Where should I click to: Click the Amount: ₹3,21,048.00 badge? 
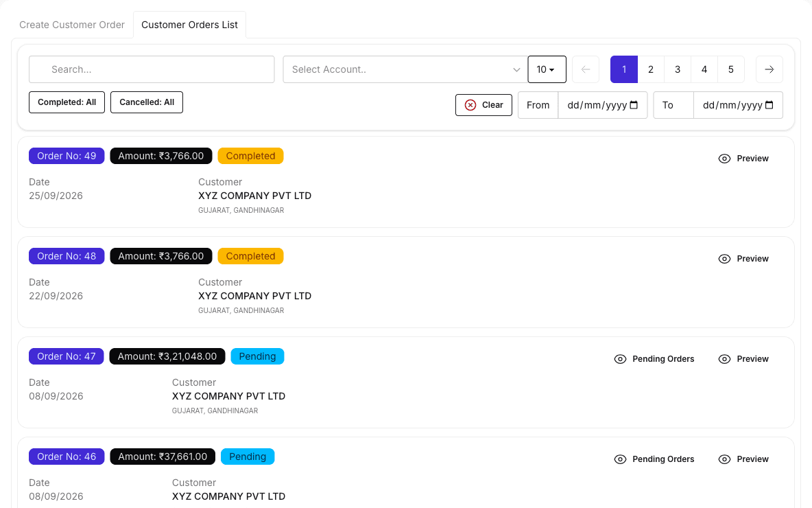[x=167, y=357]
